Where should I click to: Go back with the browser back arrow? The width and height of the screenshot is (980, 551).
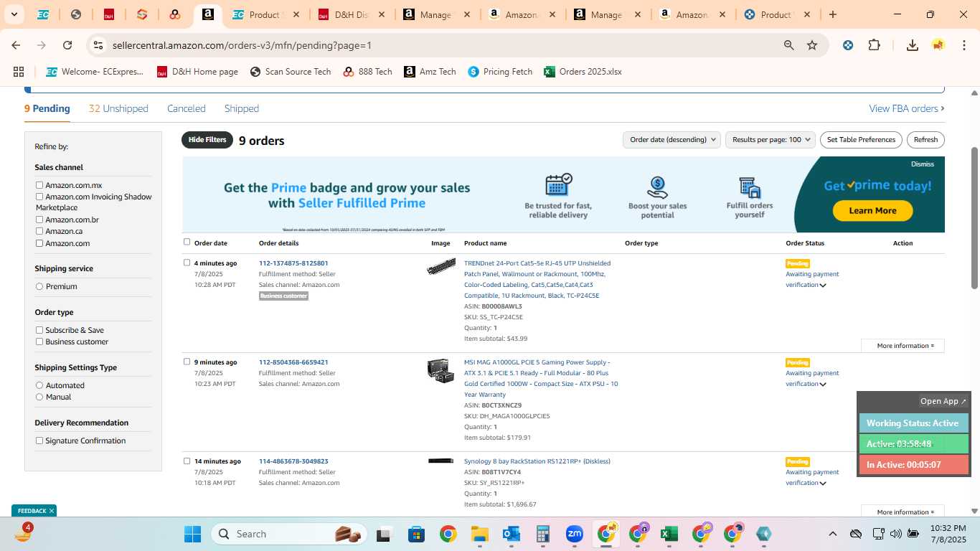16,45
